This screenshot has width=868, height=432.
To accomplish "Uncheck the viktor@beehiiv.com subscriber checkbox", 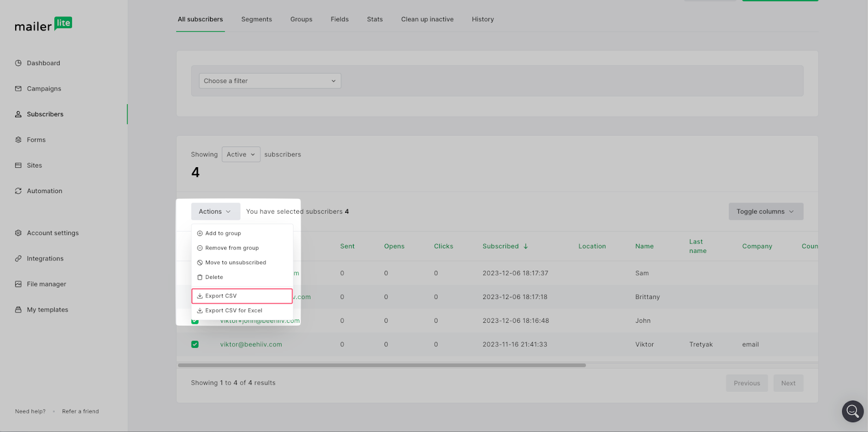I will [x=195, y=345].
